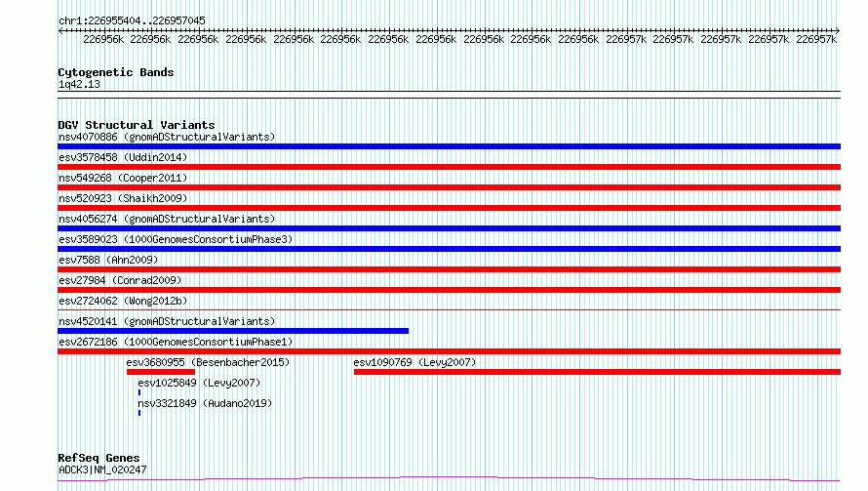This screenshot has height=491, width=868.
Task: Click the Cytogenetic Bands track title
Action: point(116,72)
